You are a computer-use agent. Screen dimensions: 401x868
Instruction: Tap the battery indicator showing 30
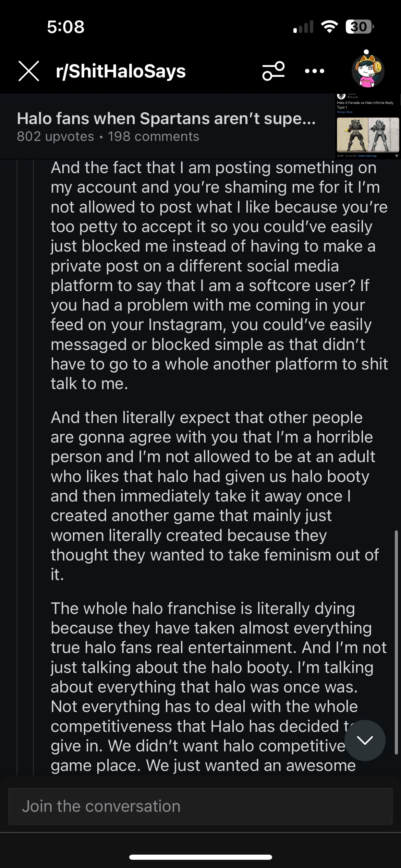coord(359,27)
